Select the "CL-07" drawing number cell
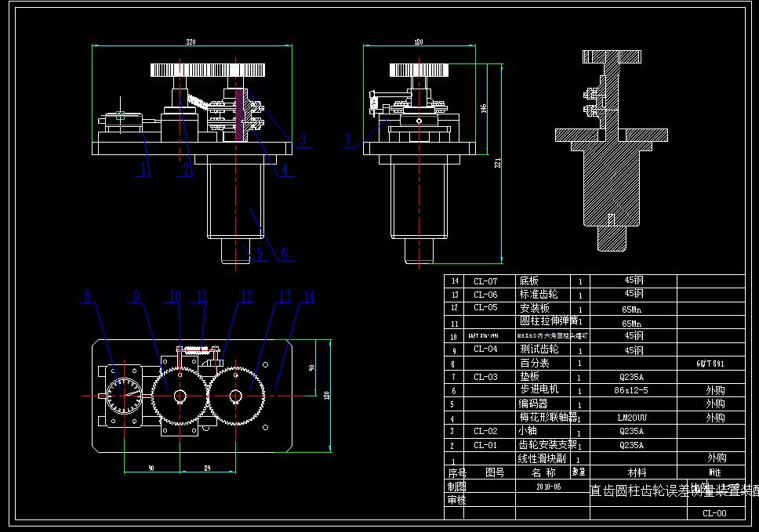Screen dimensions: 759x532 pos(485,281)
